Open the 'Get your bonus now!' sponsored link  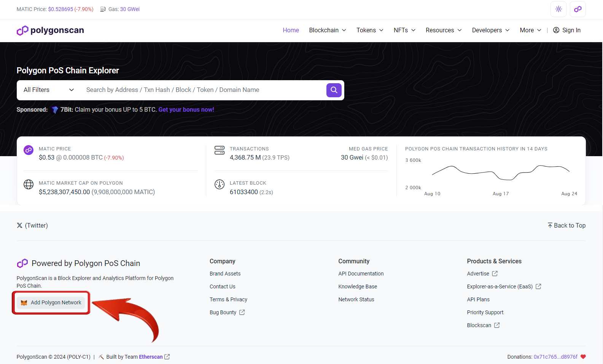click(186, 110)
